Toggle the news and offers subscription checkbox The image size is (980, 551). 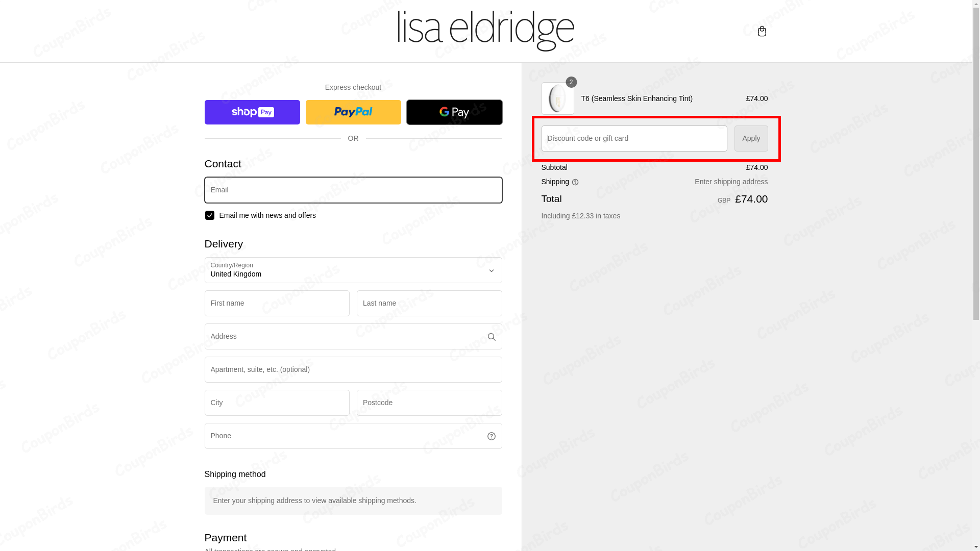(209, 215)
